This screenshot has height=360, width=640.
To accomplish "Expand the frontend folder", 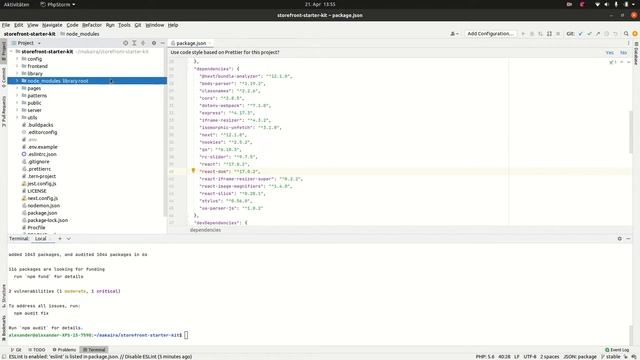I will tap(17, 66).
